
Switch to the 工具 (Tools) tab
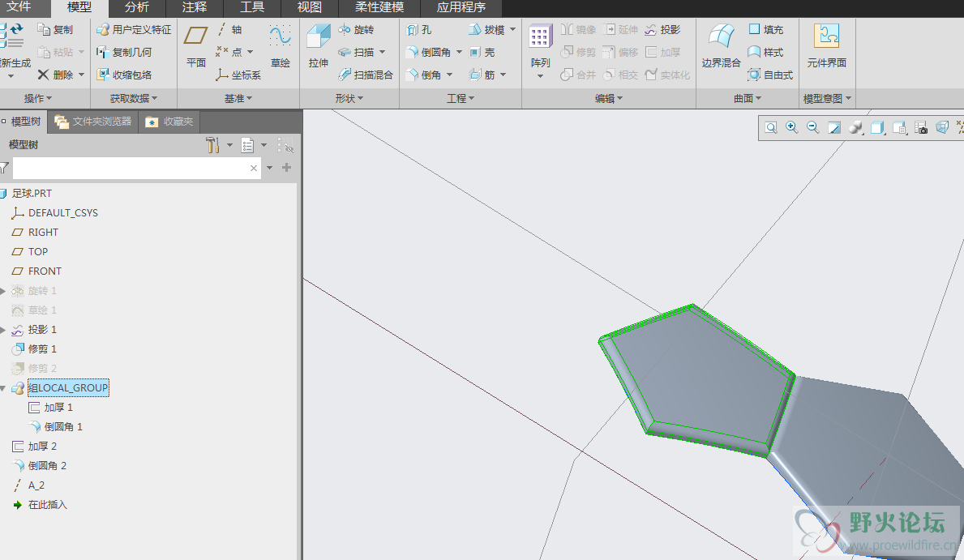pyautogui.click(x=252, y=7)
